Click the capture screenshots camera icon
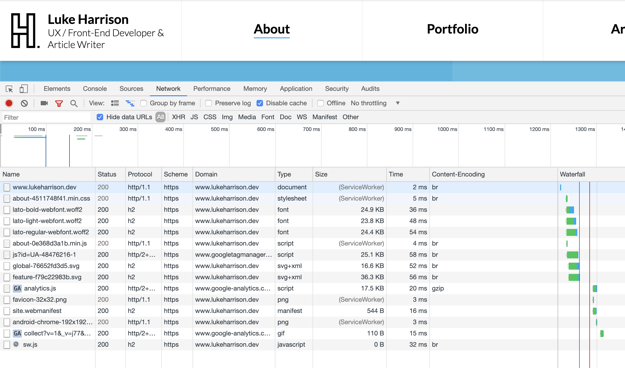Screen dimensions: 625x368 pyautogui.click(x=44, y=103)
